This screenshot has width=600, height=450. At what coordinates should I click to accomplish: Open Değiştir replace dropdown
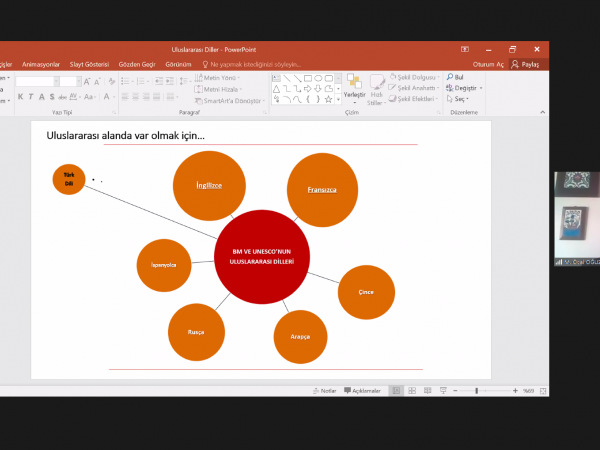(x=464, y=88)
